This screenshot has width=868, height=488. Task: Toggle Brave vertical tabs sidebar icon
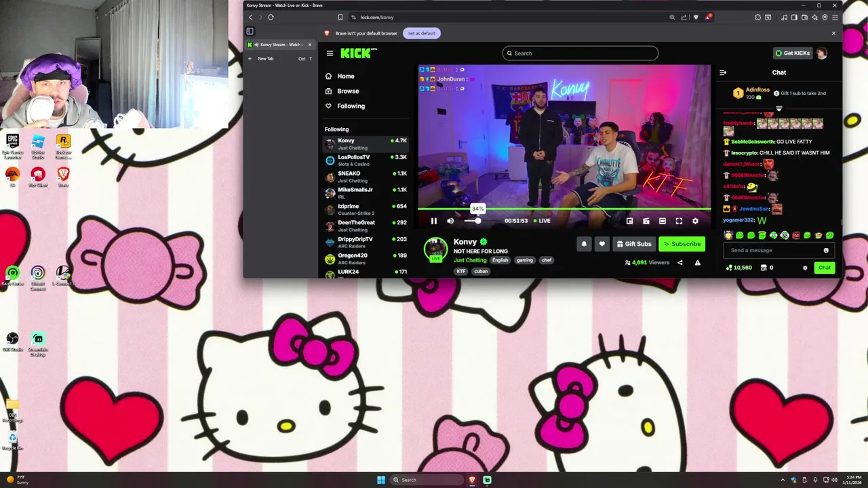[250, 31]
